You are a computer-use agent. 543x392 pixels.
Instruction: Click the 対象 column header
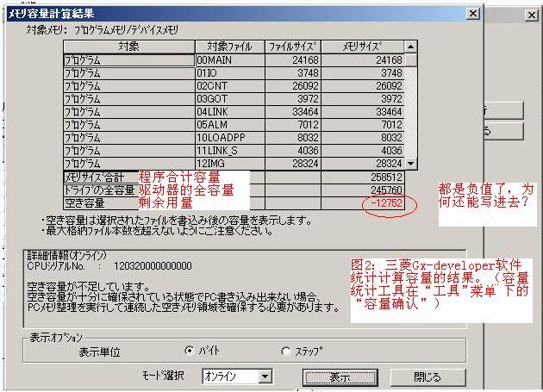[128, 47]
